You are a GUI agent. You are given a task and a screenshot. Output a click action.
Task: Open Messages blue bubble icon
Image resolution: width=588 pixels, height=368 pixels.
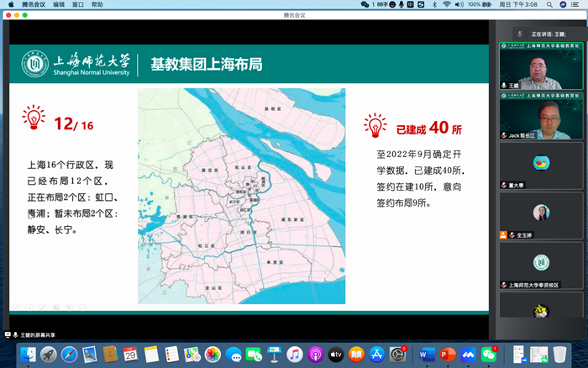[234, 355]
